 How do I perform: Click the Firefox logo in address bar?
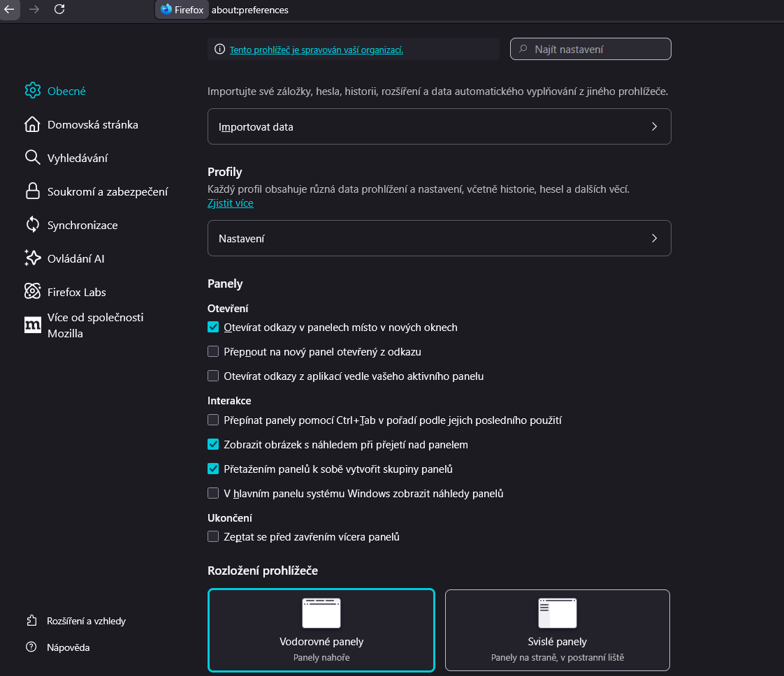tap(166, 10)
